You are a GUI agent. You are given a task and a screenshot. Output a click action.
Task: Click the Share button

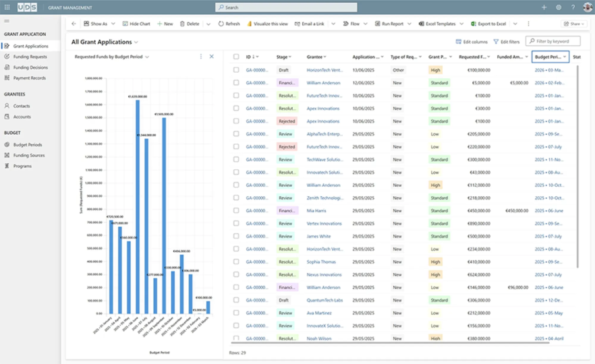(x=573, y=24)
